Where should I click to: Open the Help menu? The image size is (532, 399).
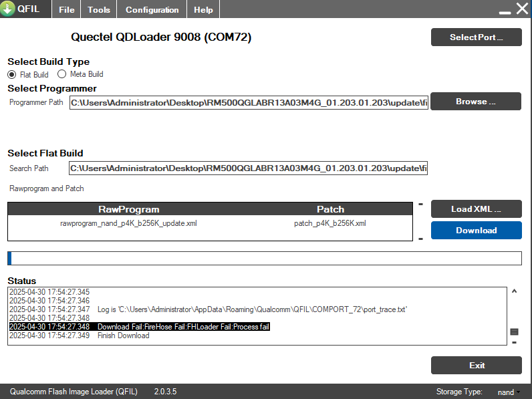point(203,9)
